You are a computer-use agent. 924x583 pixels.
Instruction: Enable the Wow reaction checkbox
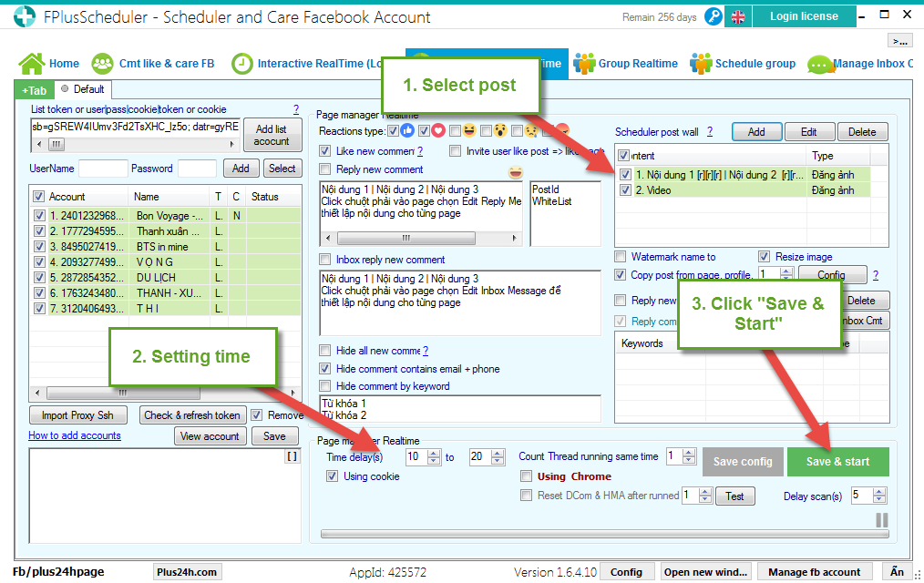486,131
